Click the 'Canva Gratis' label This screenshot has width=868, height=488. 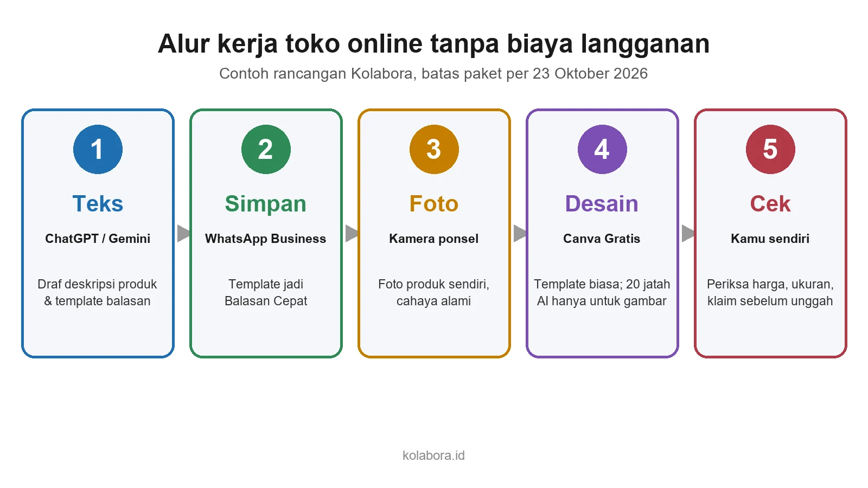point(602,239)
